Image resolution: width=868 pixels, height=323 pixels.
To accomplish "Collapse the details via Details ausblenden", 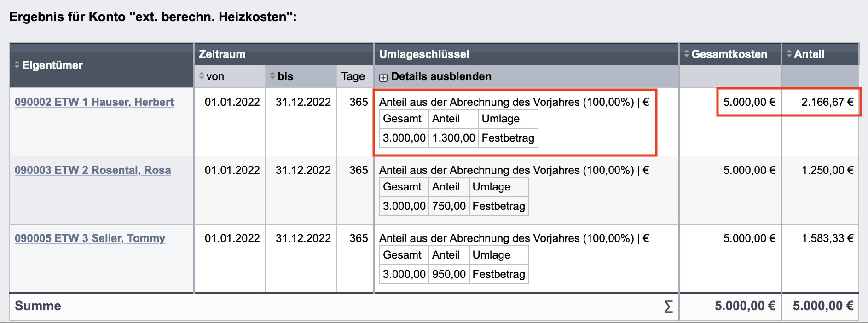I will [442, 76].
